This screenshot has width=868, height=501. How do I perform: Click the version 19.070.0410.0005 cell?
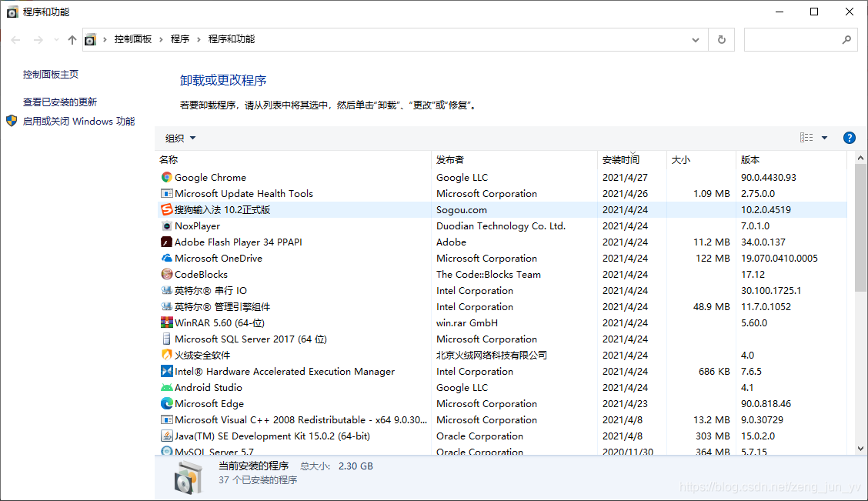[x=779, y=258]
